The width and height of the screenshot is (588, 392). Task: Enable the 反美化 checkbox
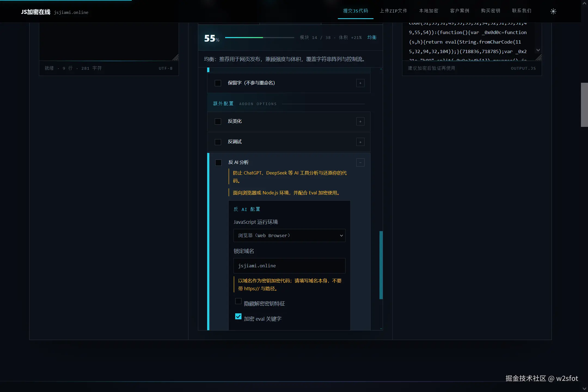218,121
